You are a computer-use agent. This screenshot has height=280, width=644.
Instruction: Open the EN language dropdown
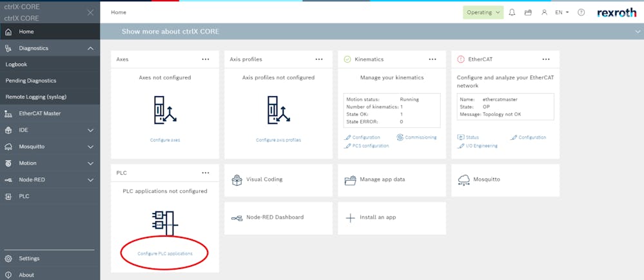point(562,12)
